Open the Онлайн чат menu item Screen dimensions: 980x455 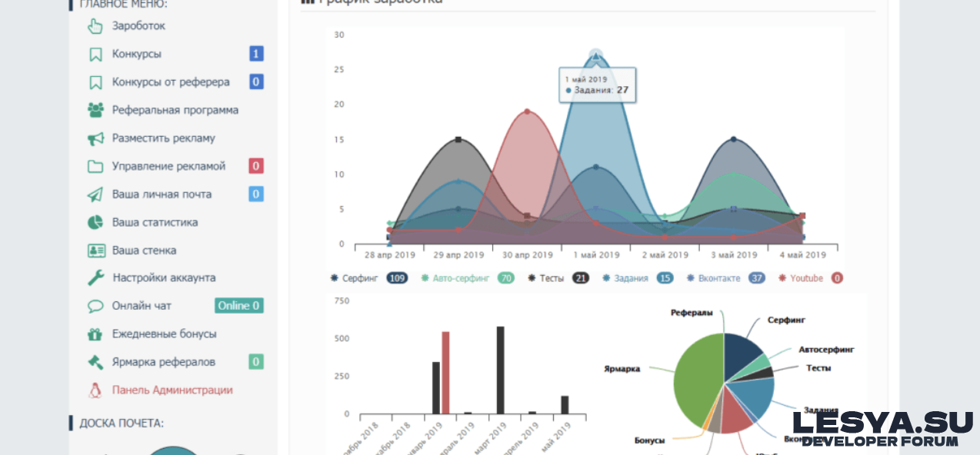click(x=142, y=306)
